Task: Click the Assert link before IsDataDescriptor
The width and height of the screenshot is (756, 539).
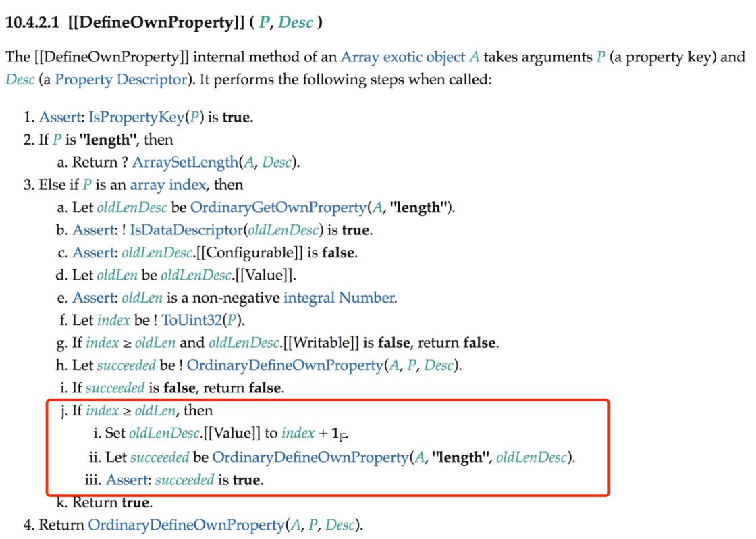Action: coord(94,230)
